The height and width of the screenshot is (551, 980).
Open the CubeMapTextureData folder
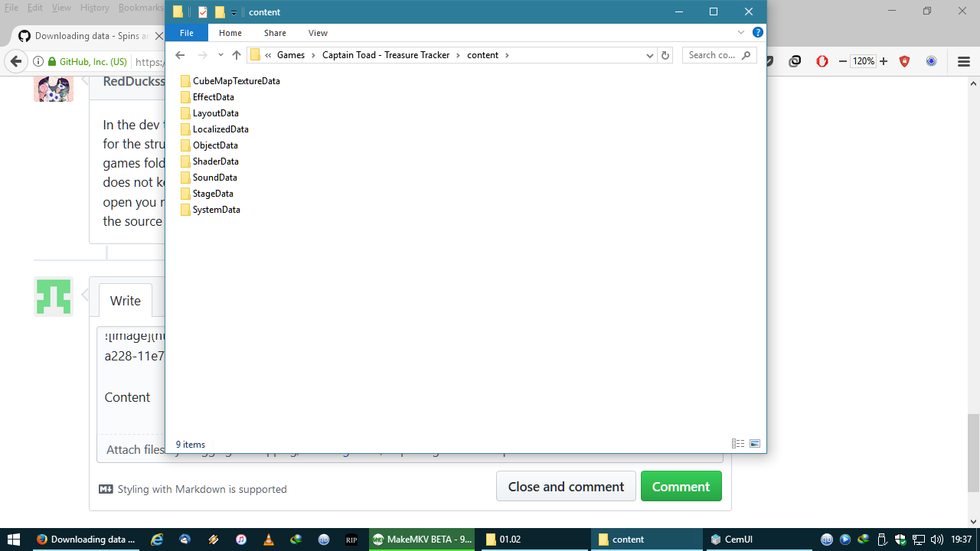point(230,81)
